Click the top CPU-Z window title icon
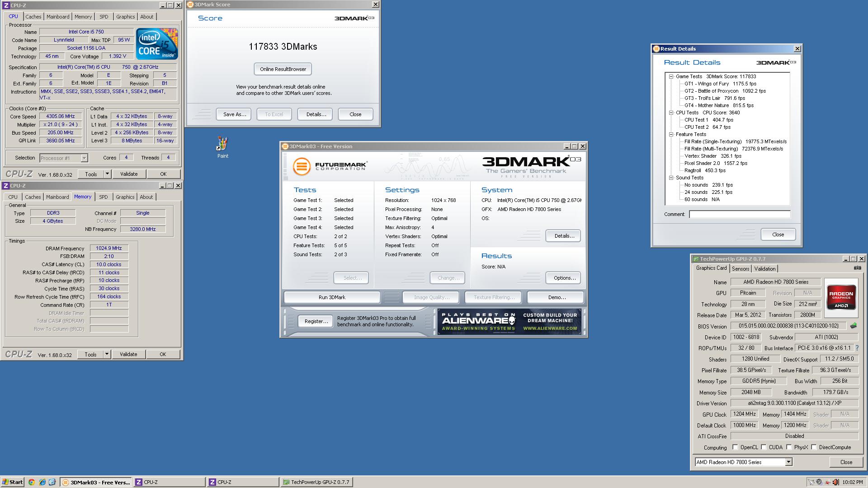 click(x=6, y=5)
